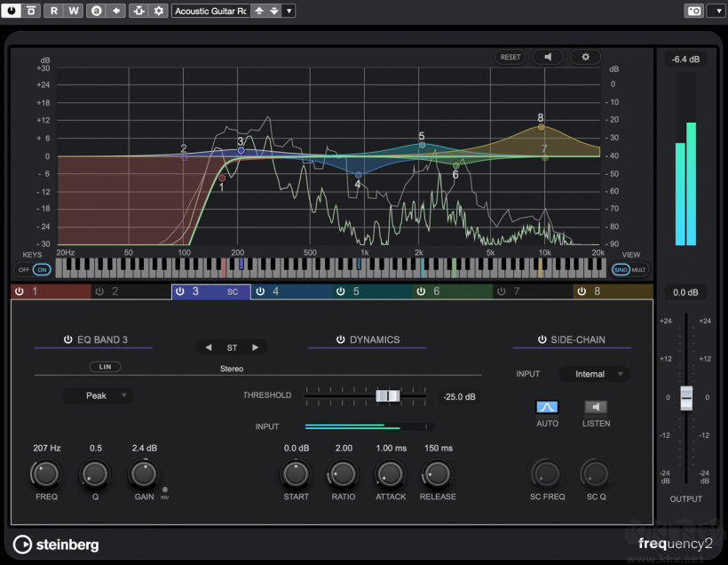728x565 pixels.
Task: Open the preset browser dropdown arrow
Action: [289, 11]
